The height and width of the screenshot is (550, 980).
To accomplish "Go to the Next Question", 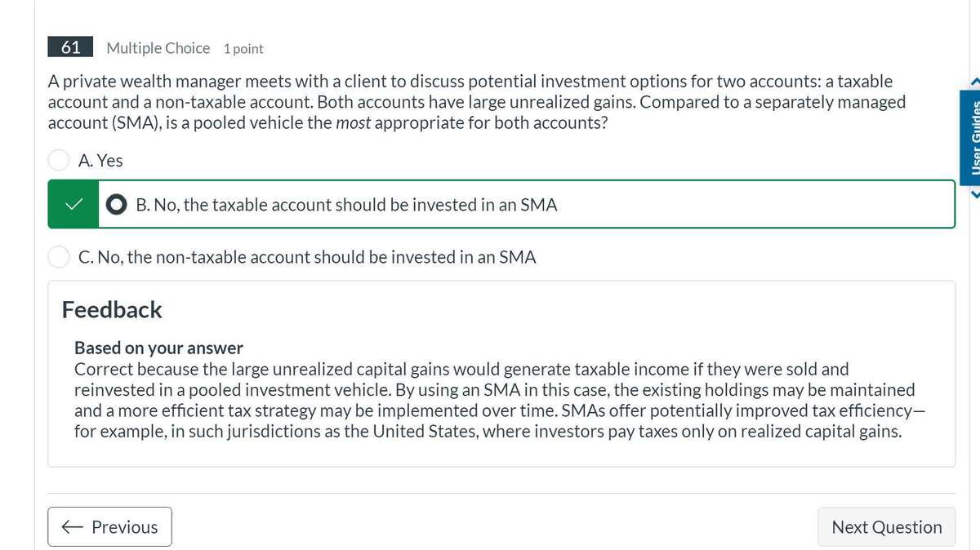I will coord(886,527).
